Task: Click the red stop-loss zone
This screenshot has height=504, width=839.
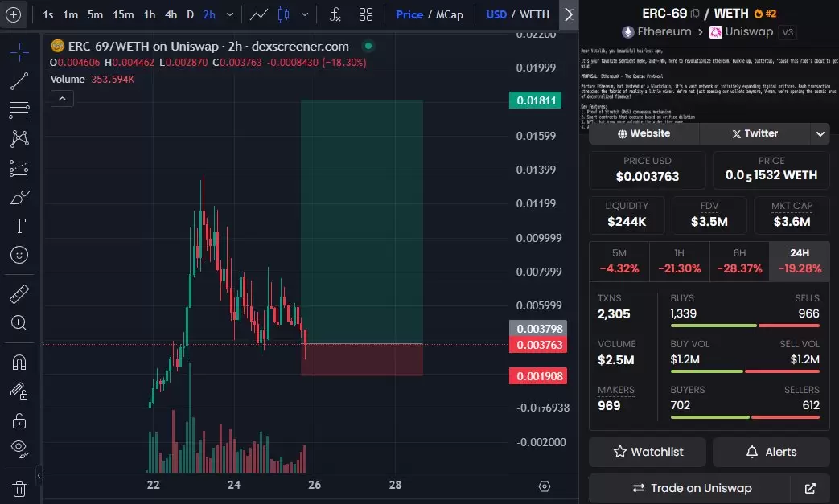Action: pyautogui.click(x=362, y=359)
